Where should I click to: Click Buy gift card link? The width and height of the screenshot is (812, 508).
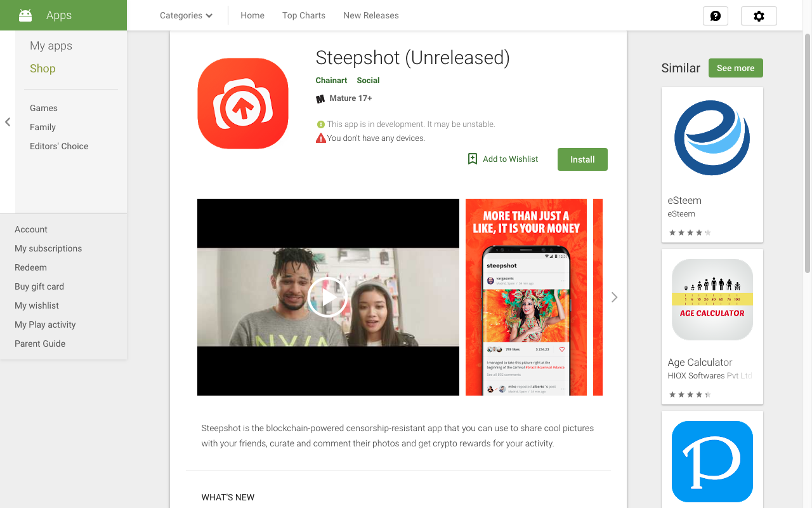click(x=39, y=286)
